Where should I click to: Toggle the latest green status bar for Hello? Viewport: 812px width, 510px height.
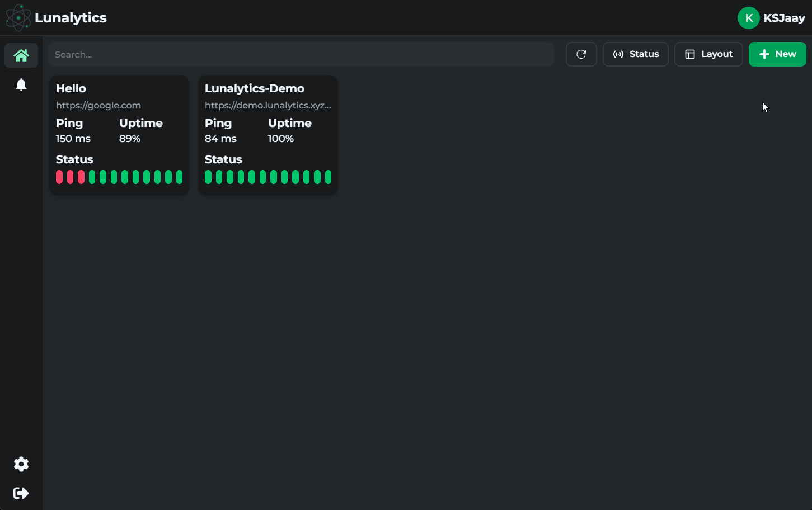click(179, 177)
